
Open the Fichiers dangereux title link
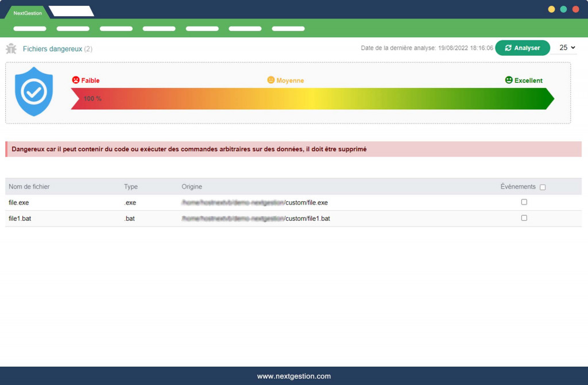click(52, 49)
